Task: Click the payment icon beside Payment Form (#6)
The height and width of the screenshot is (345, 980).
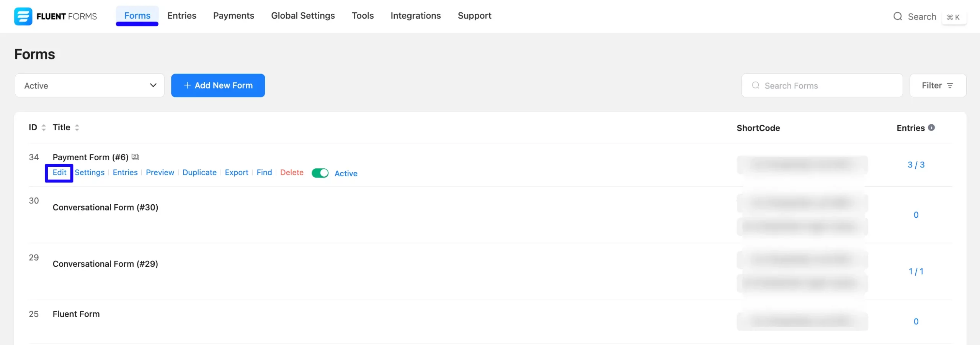Action: 136,157
